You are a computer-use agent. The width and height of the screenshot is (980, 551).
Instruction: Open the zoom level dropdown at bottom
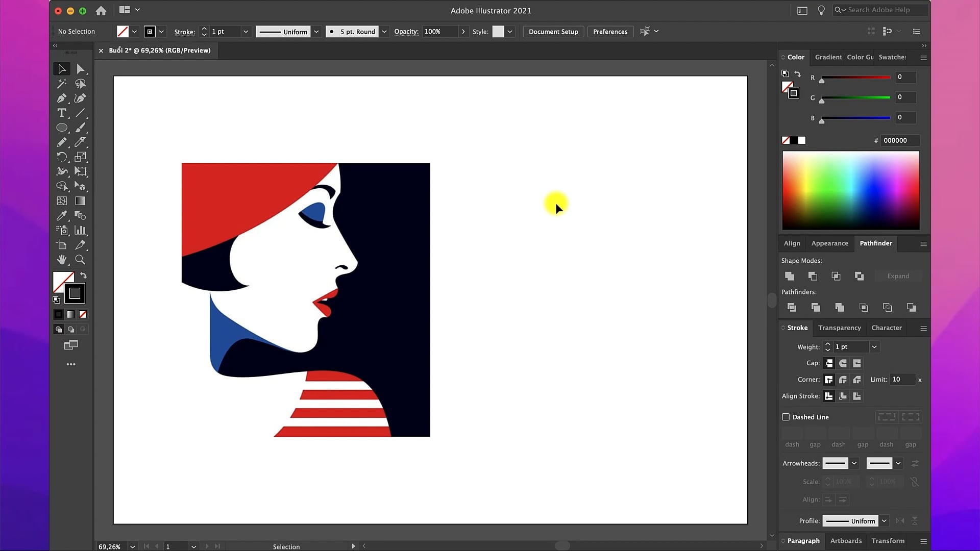click(132, 546)
